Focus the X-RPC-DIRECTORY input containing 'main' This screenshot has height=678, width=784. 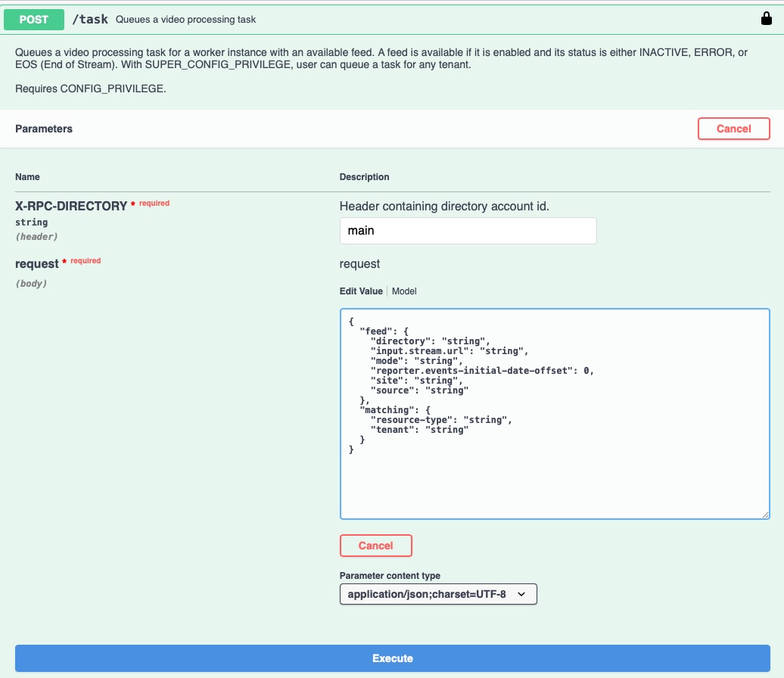click(468, 231)
